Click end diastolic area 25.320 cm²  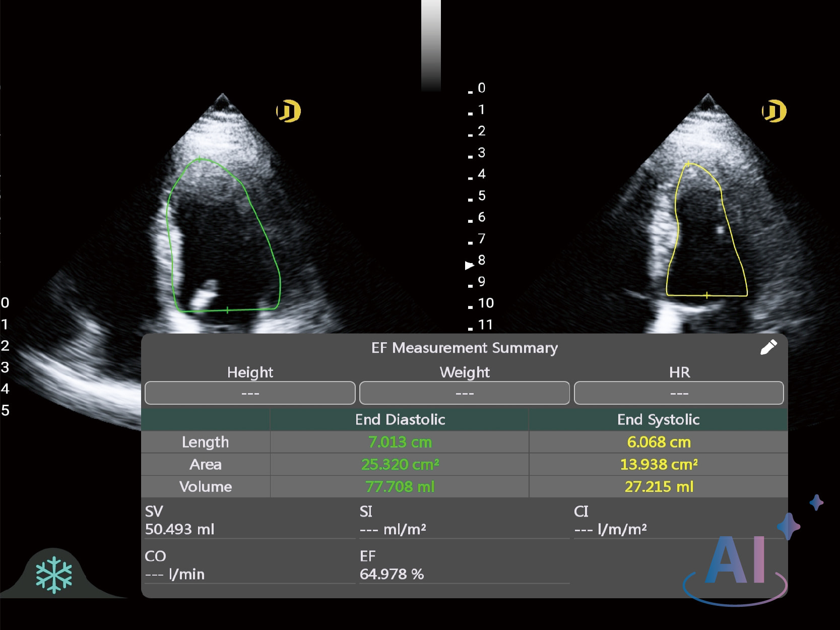click(x=400, y=464)
